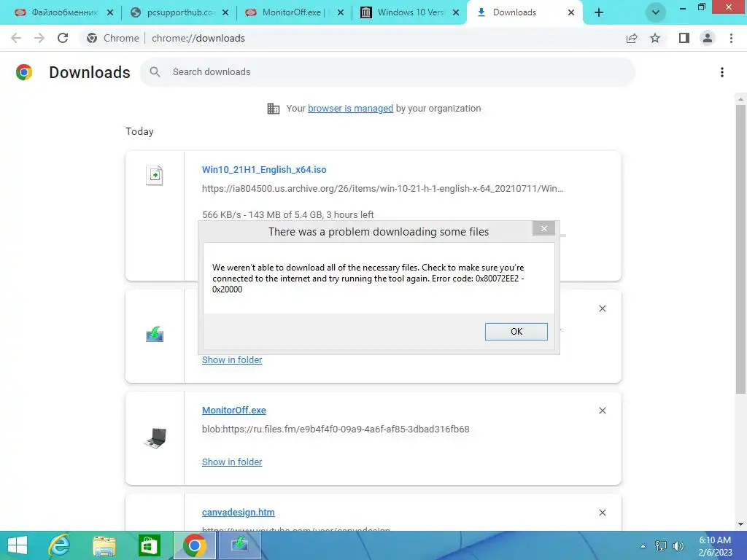Click the network tray icon

pos(661,545)
